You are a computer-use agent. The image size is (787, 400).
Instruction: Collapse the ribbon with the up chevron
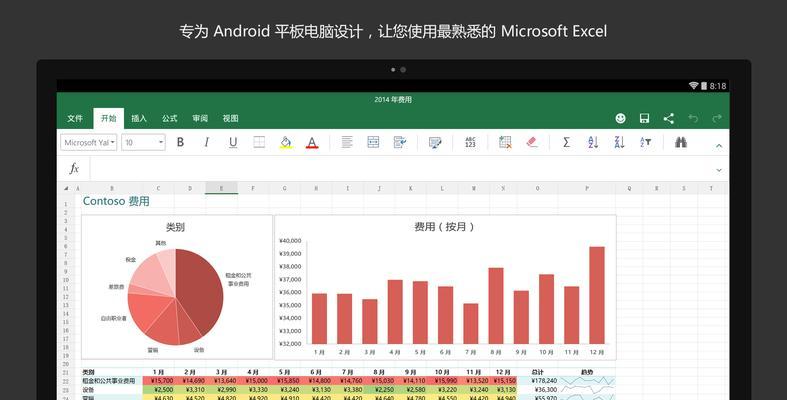coord(719,146)
